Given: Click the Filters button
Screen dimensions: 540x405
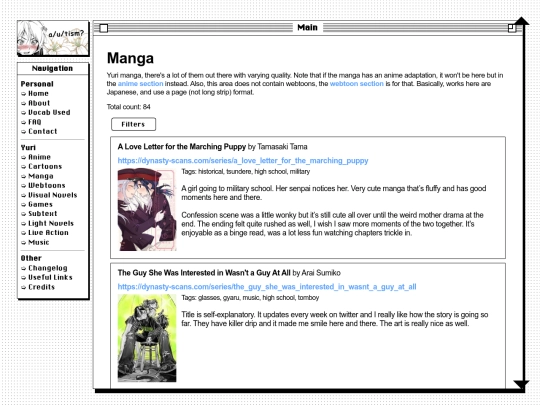Looking at the screenshot, I should click(x=133, y=124).
